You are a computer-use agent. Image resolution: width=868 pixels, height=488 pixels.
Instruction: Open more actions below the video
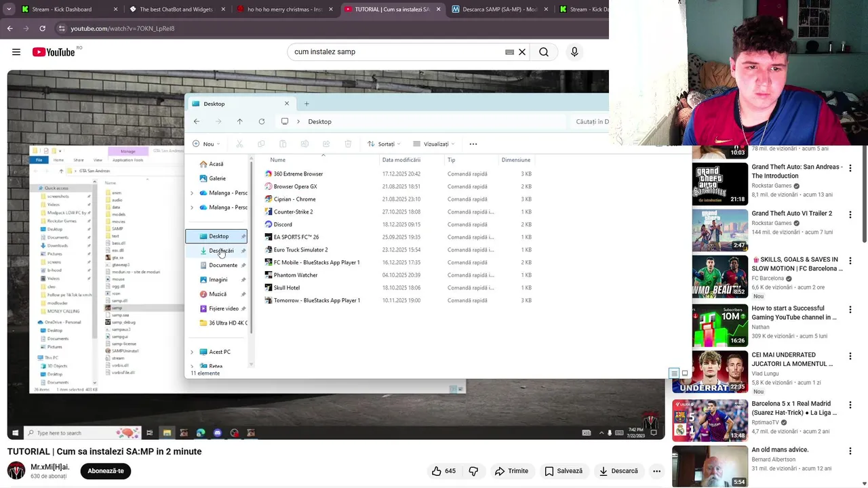click(656, 471)
